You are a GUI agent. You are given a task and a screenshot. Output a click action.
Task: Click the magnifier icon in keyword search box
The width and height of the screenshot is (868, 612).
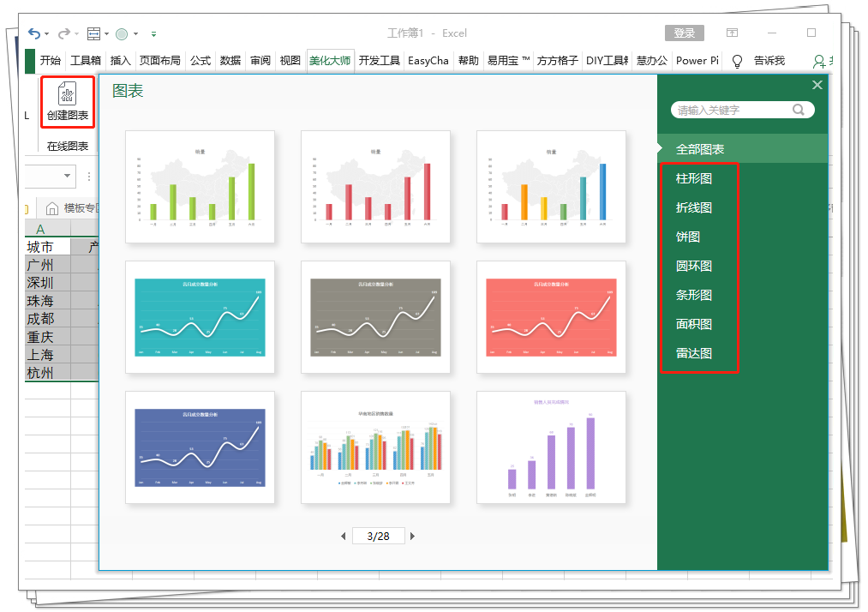pos(798,110)
